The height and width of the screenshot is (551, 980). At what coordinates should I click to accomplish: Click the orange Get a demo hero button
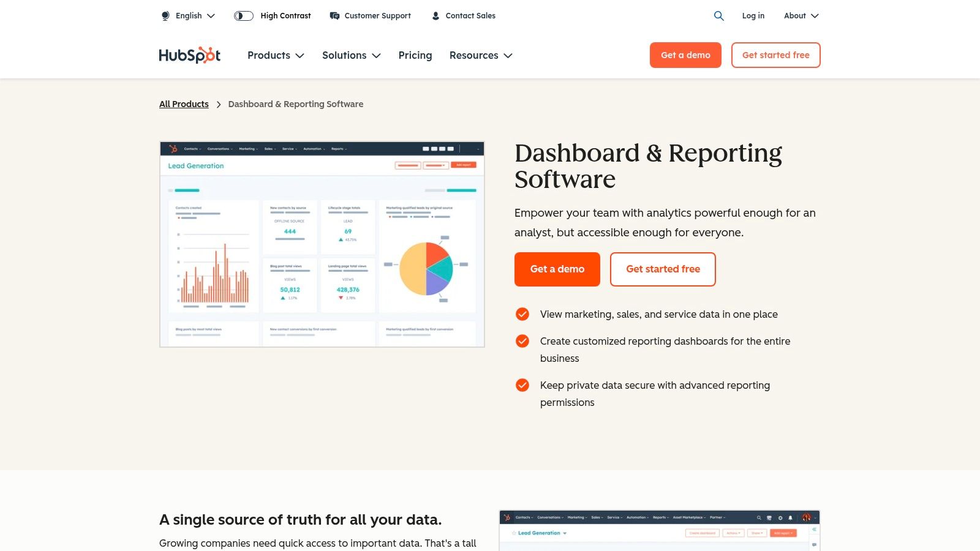point(557,269)
